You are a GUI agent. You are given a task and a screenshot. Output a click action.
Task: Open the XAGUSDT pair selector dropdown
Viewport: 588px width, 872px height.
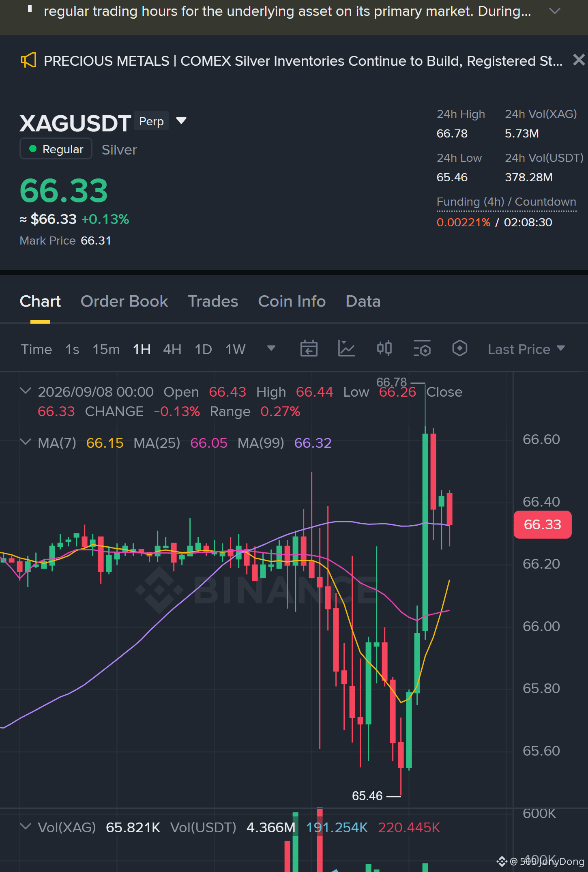click(x=181, y=120)
